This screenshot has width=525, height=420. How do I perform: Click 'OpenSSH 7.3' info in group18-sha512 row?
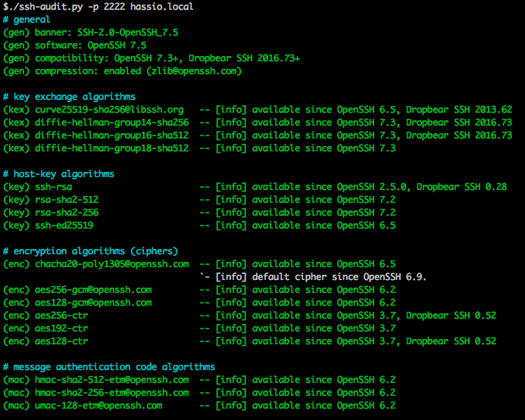click(x=367, y=148)
